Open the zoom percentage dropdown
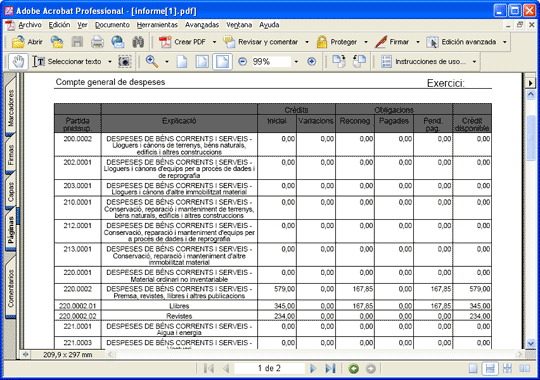This screenshot has width=540, height=380. (x=296, y=62)
